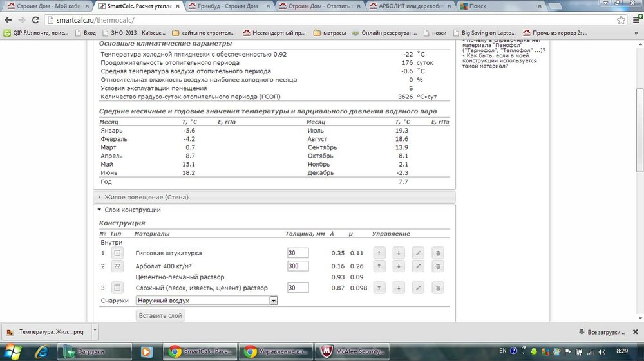Click the page vertical scrollbar thumb
Screen dimensions: 644x361
pos(640,131)
